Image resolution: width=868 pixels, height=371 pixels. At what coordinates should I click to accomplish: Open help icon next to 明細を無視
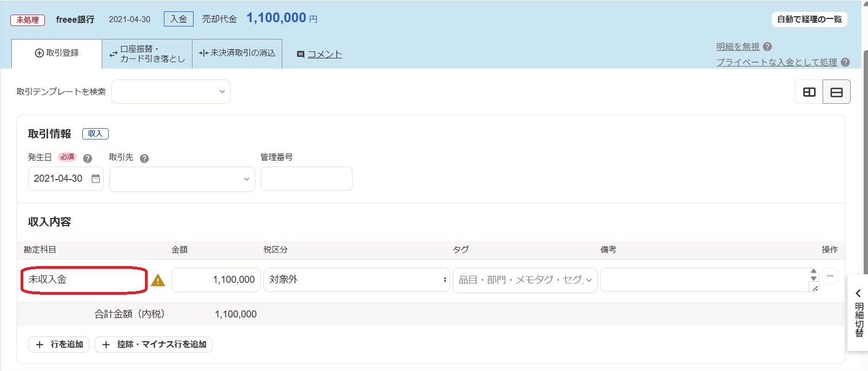[767, 47]
